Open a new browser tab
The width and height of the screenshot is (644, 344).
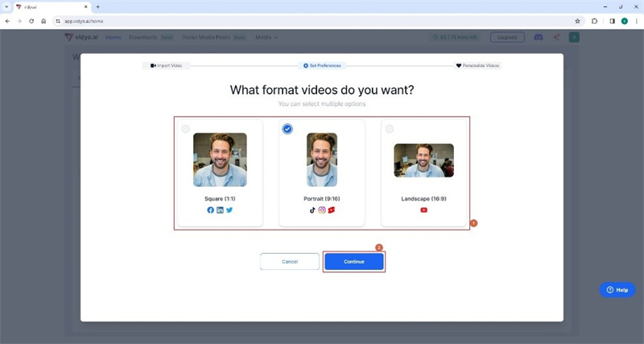tap(97, 7)
